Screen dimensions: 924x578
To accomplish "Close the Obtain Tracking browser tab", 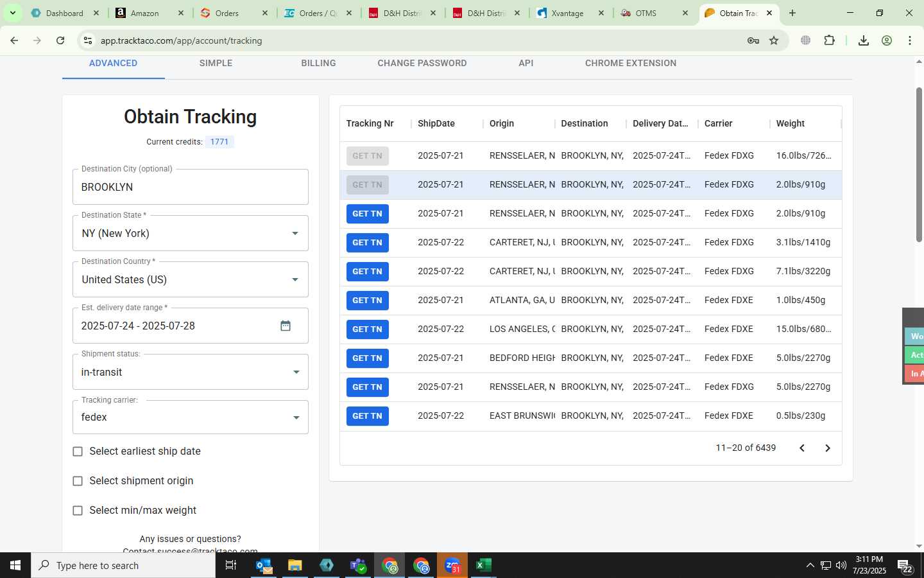I will click(x=769, y=13).
